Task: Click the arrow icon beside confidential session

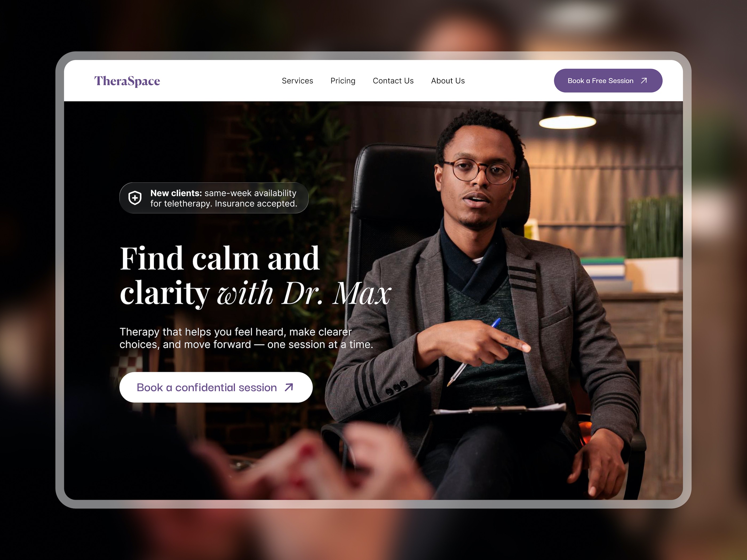Action: (289, 387)
